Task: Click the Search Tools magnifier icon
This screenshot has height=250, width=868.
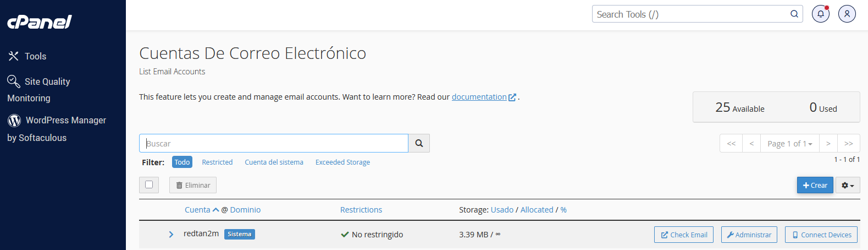Action: [794, 14]
